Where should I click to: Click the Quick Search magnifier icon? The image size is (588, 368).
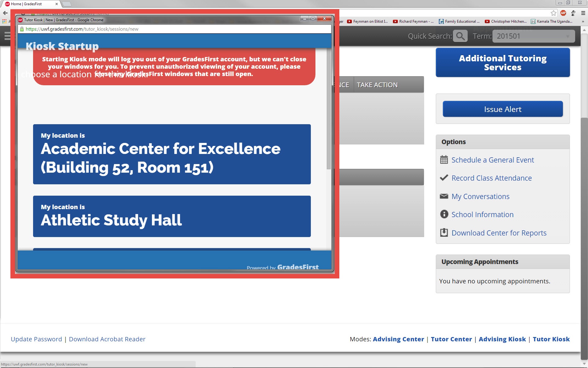click(x=460, y=36)
